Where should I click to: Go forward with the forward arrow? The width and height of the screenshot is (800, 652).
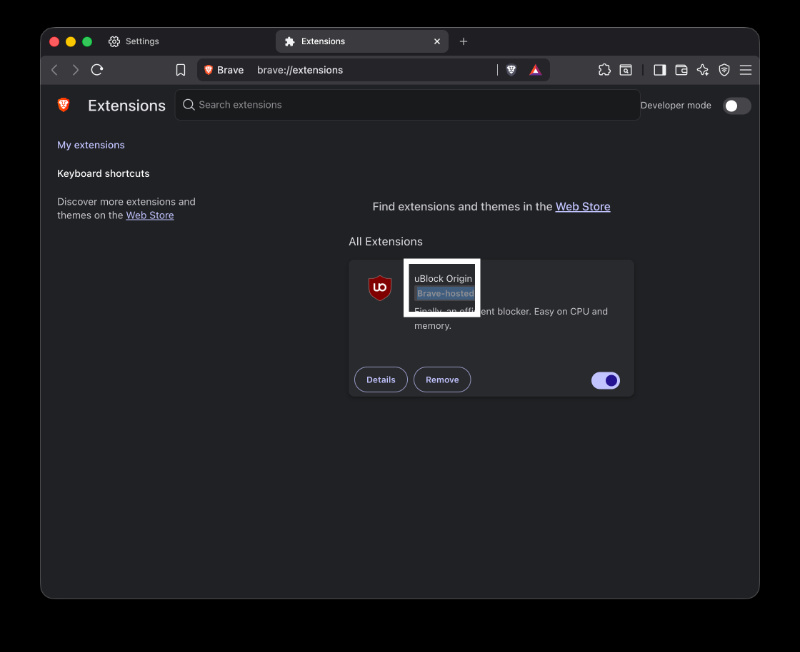76,70
